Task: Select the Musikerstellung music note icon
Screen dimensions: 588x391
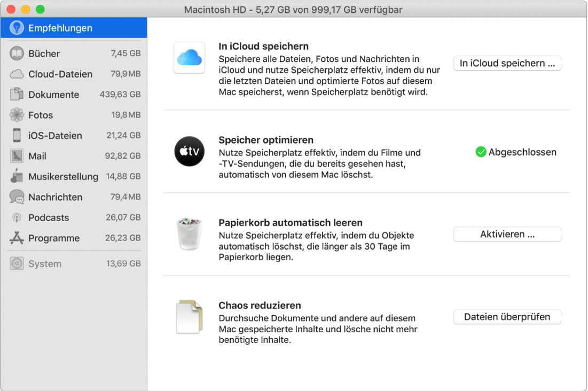Action: (17, 176)
